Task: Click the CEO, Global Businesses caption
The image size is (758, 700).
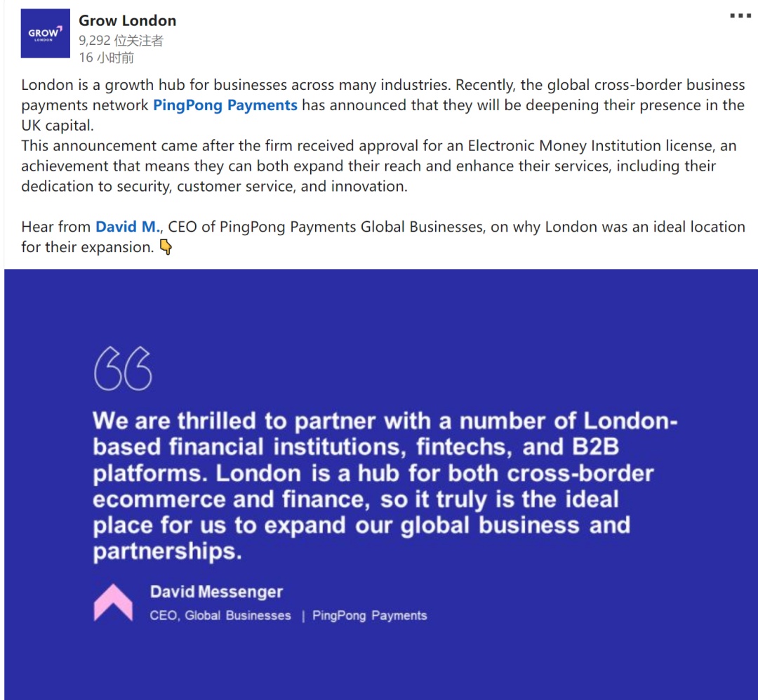Action: tap(220, 615)
